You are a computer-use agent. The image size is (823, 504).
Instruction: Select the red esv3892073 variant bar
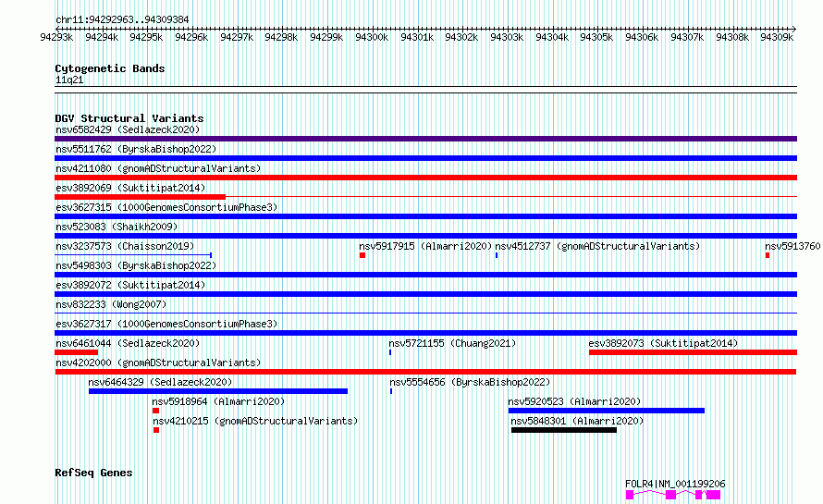click(x=693, y=352)
